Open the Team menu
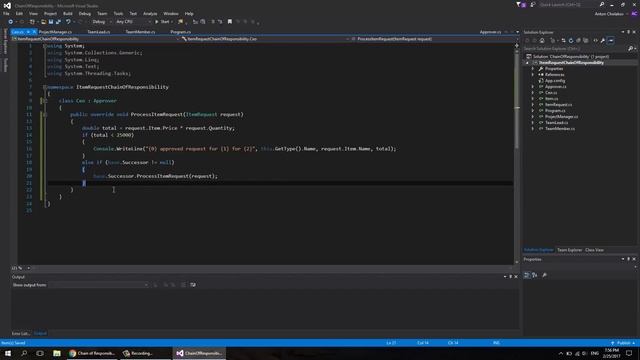Viewport: 640px width, 360px height. pos(102,13)
